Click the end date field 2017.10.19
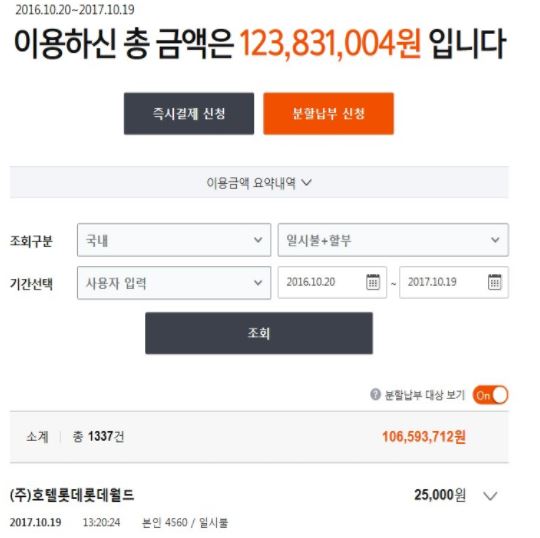This screenshot has height=538, width=540. click(x=454, y=282)
